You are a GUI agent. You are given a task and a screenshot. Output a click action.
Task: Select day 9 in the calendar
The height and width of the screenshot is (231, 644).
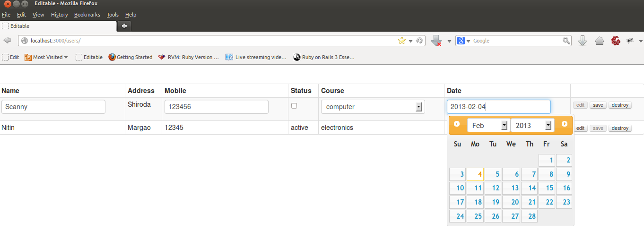click(x=565, y=174)
